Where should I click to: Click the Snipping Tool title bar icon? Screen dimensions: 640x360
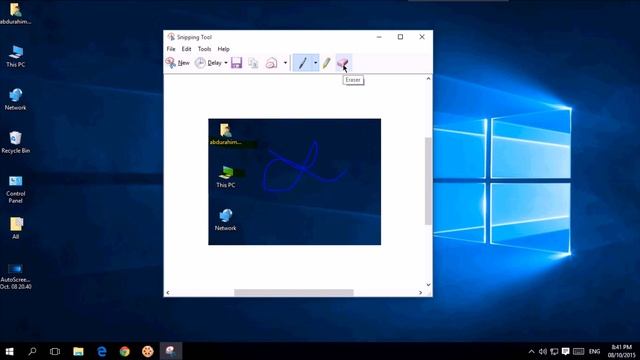coord(171,37)
